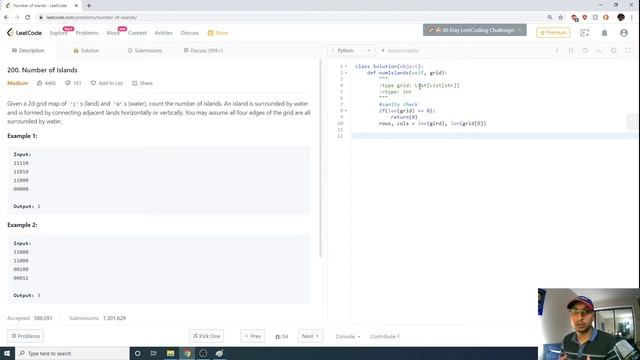
Task: Switch to the Solution tab
Action: tap(86, 51)
